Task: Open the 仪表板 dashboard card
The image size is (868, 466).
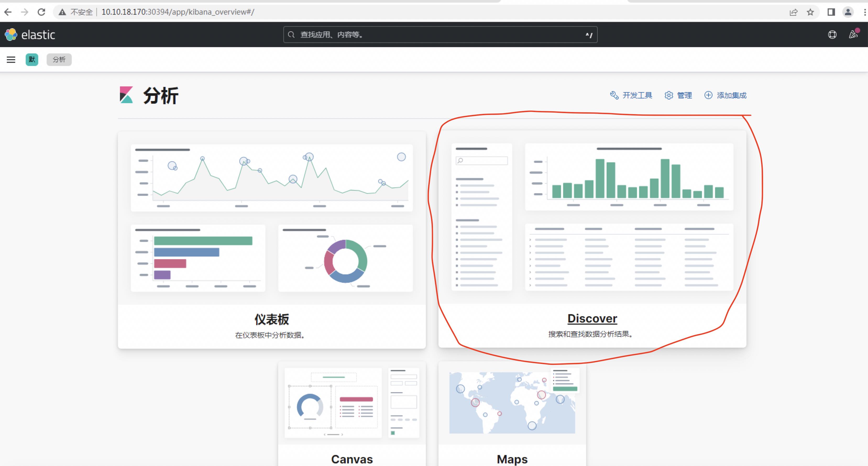Action: 272,319
